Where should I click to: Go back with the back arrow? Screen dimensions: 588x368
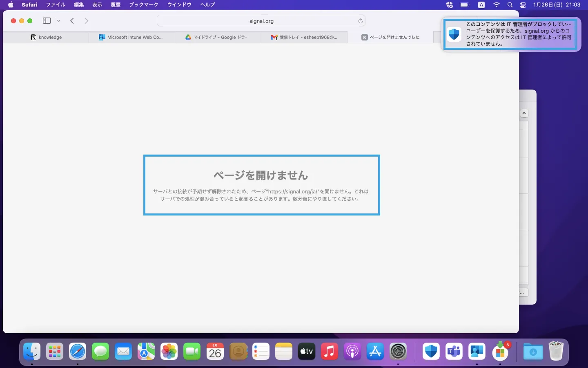(x=72, y=21)
